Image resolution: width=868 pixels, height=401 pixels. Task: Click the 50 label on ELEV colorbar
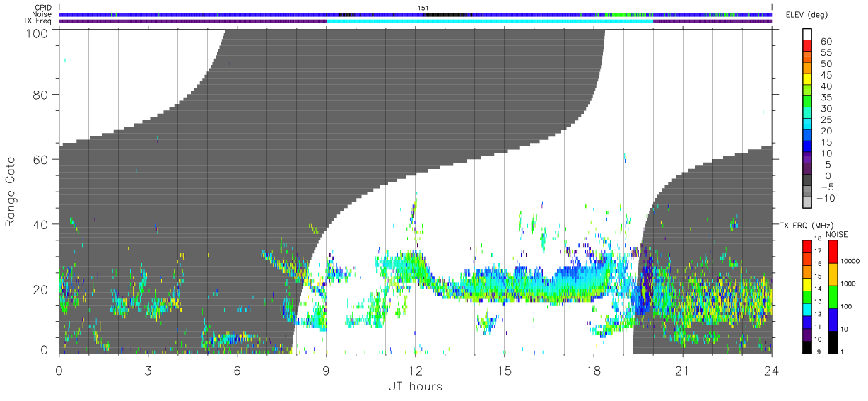click(826, 64)
